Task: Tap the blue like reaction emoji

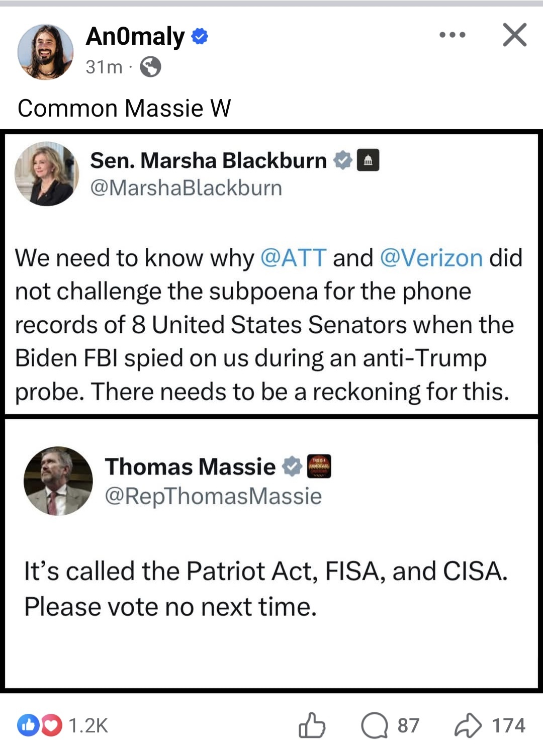Action: click(x=28, y=725)
